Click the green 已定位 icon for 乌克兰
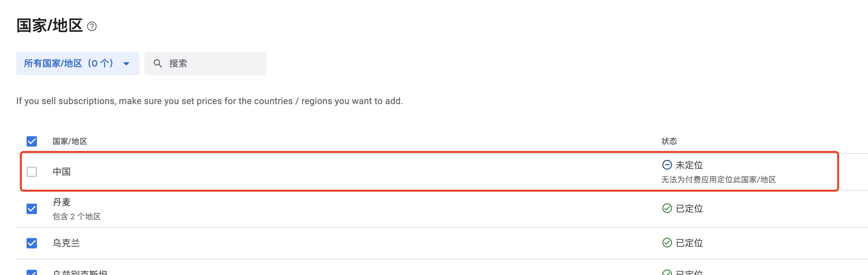Image resolution: width=868 pixels, height=275 pixels. click(667, 243)
